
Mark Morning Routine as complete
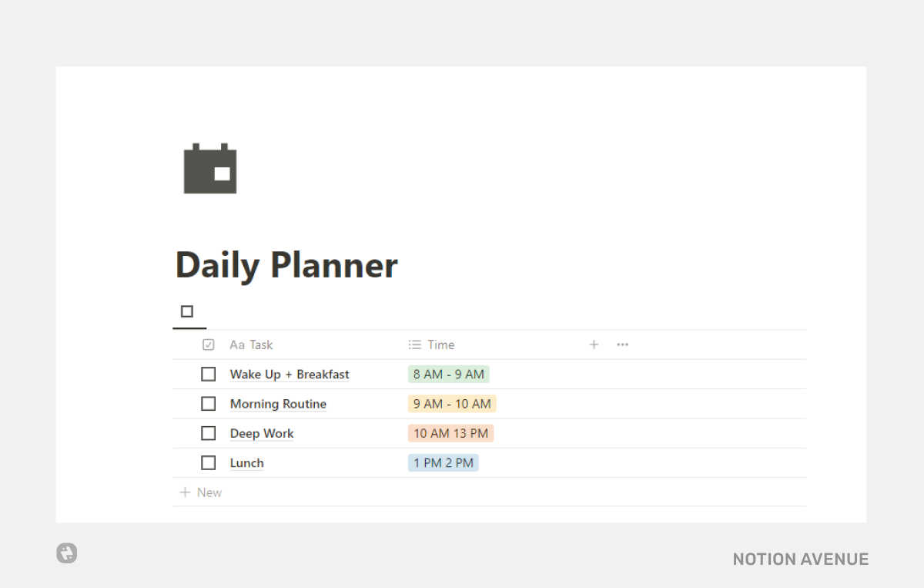[x=208, y=403]
